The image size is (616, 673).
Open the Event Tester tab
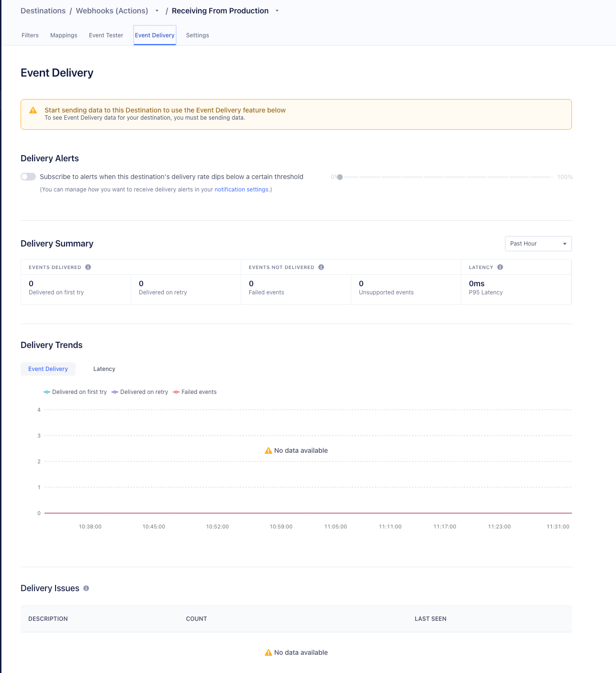106,35
